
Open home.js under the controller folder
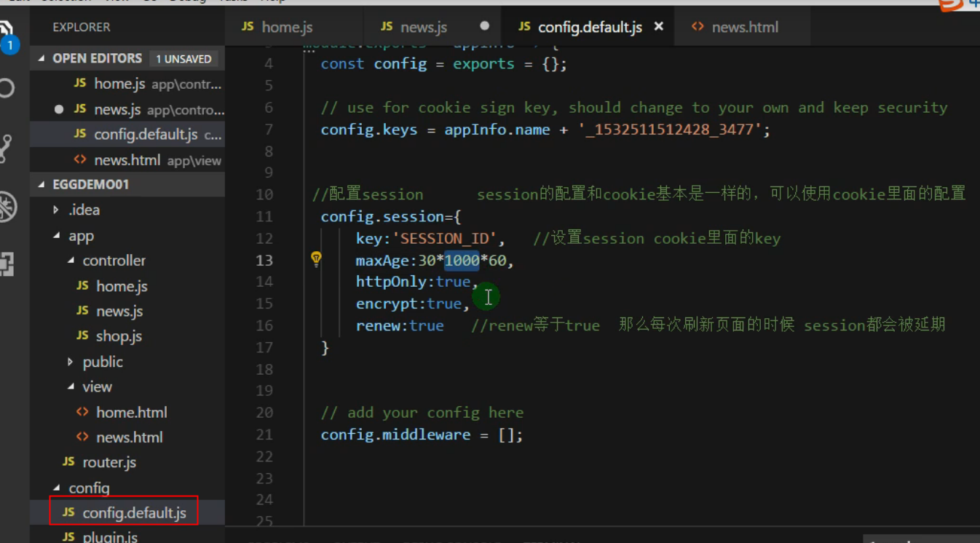(x=122, y=286)
